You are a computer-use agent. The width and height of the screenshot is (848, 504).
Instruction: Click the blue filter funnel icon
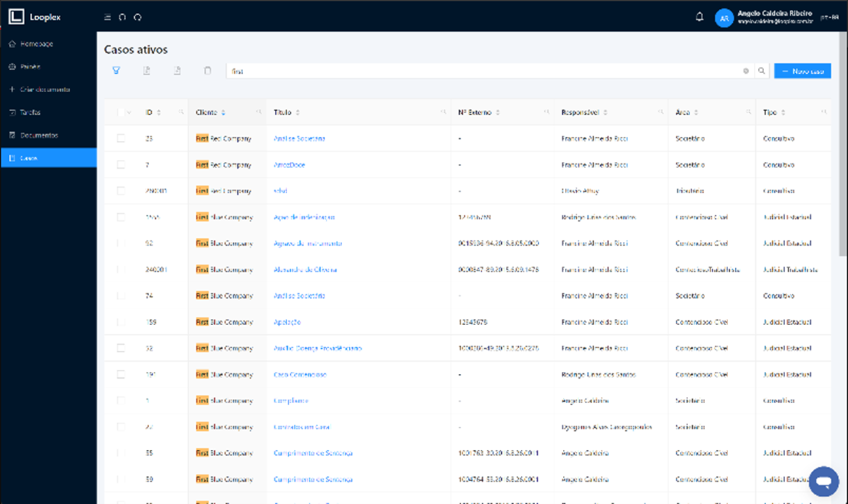pos(116,70)
